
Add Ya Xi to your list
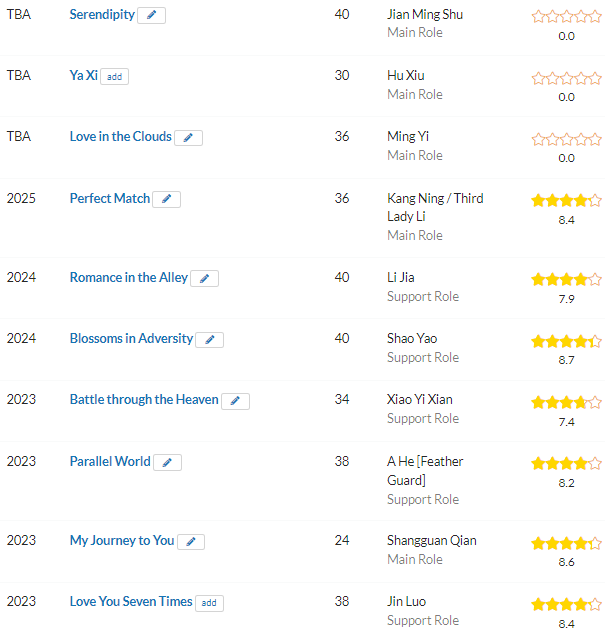pyautogui.click(x=115, y=77)
